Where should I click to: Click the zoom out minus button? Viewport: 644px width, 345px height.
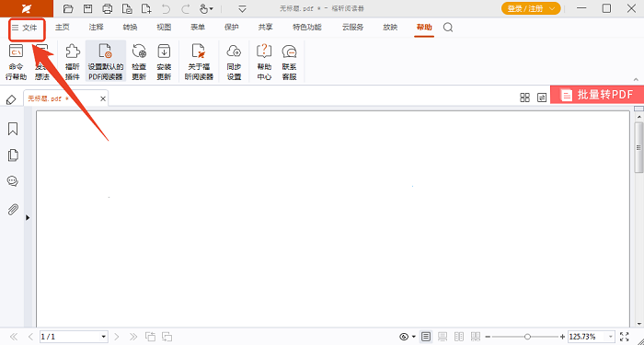point(488,337)
